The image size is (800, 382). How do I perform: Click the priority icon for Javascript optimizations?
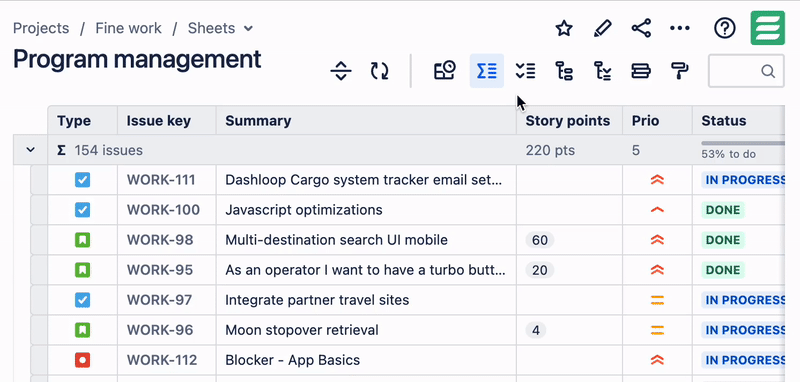coord(657,210)
